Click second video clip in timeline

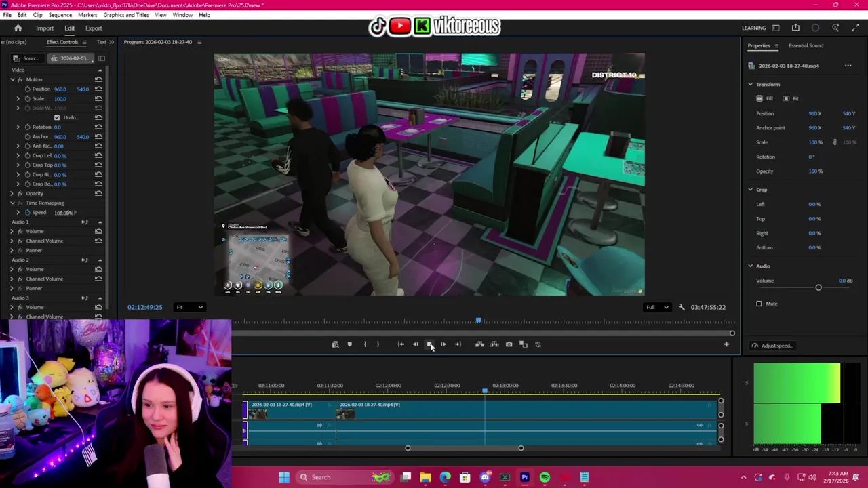coord(526,409)
